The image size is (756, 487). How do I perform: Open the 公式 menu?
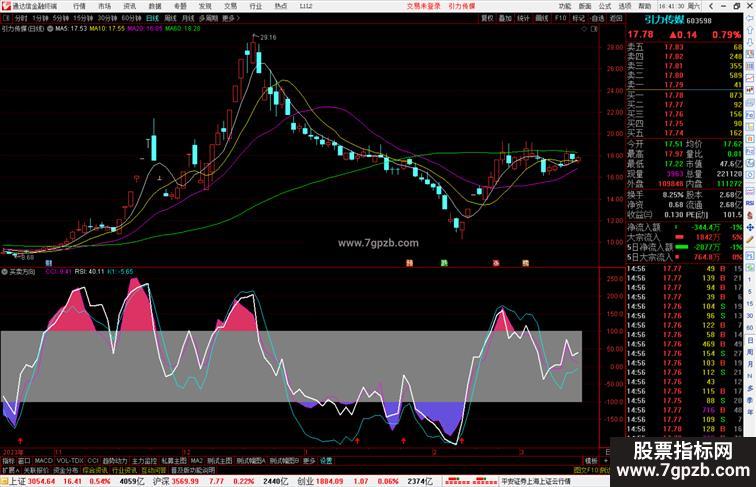(x=605, y=6)
